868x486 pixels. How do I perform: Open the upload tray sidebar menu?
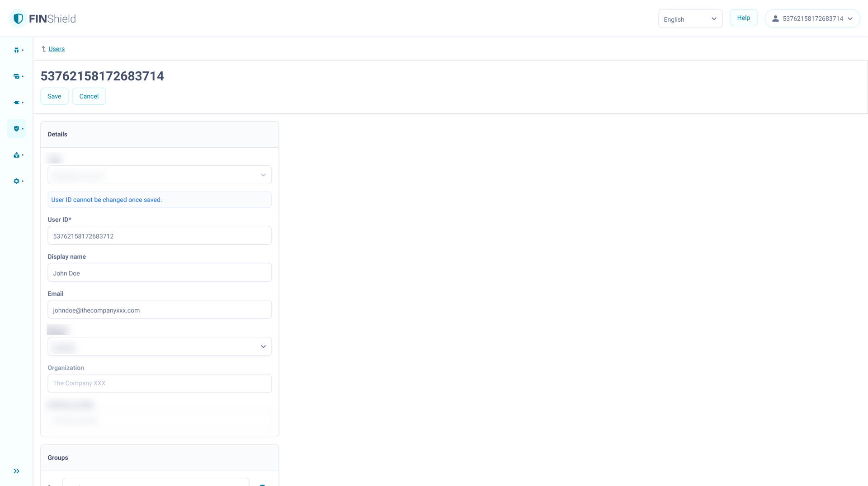[17, 155]
